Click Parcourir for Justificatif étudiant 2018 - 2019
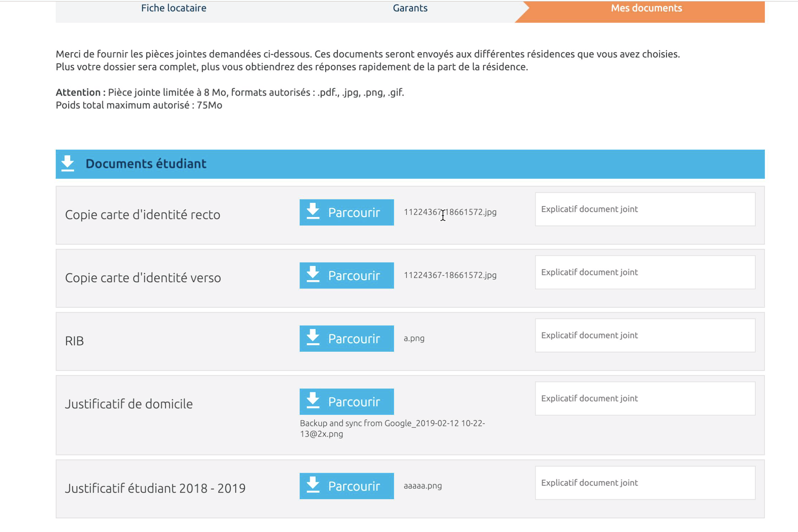 347,486
